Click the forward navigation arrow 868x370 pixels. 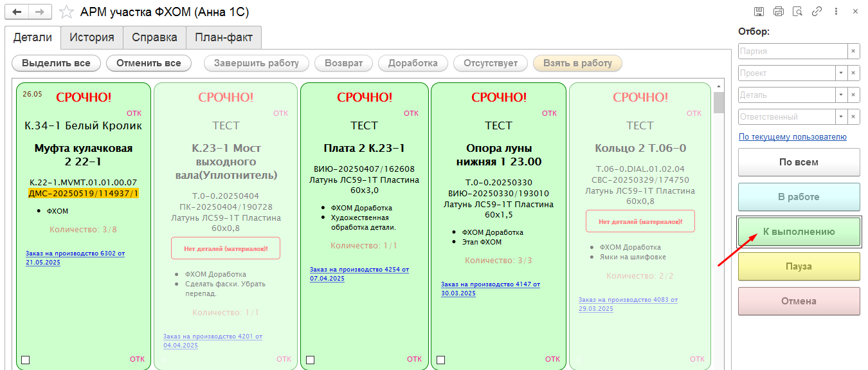point(40,12)
